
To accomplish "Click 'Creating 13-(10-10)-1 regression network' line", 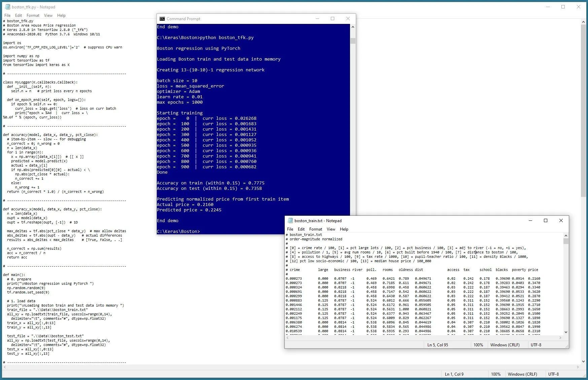I will (x=211, y=70).
